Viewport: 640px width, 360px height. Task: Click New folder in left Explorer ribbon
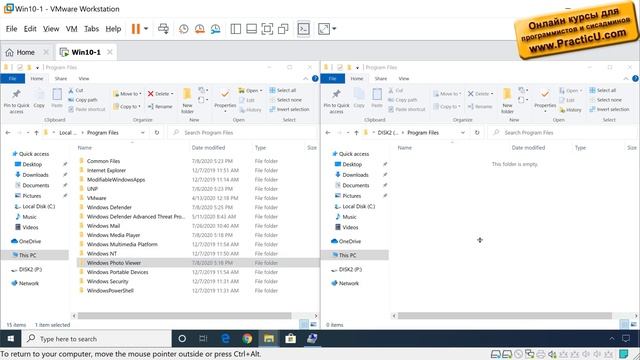pyautogui.click(x=187, y=101)
